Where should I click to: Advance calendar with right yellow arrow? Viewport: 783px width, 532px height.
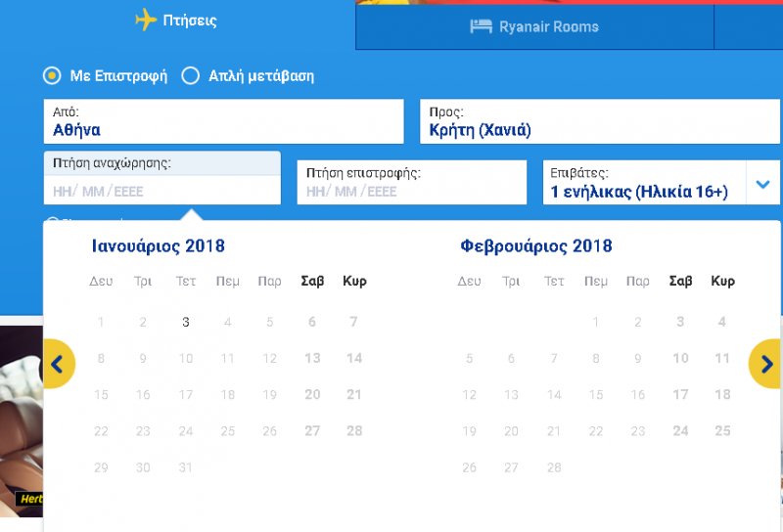[x=765, y=364]
